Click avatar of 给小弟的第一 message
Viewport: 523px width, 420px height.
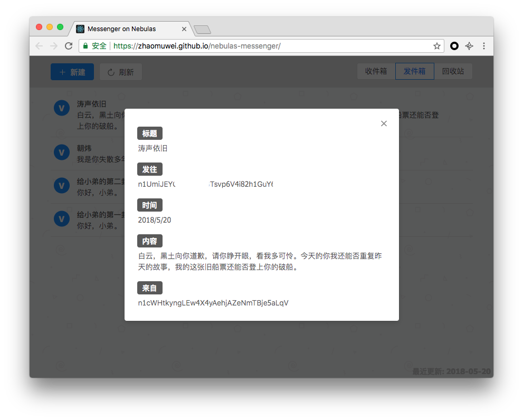tap(62, 219)
